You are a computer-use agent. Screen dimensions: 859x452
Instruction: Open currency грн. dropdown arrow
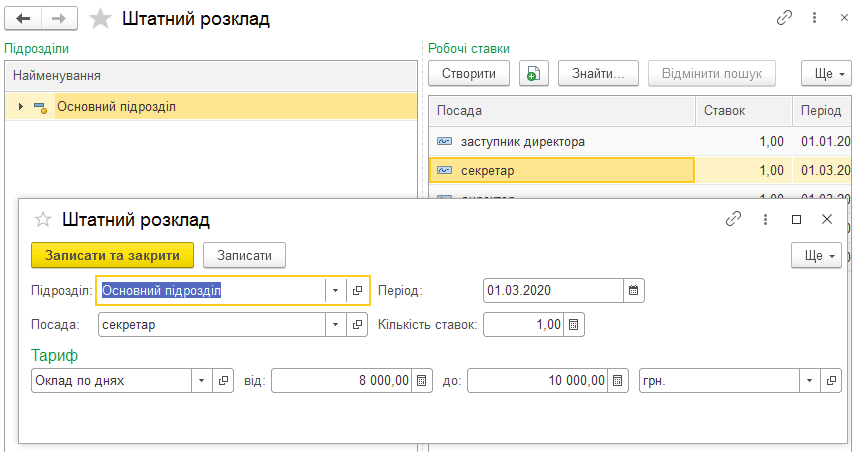tap(810, 380)
